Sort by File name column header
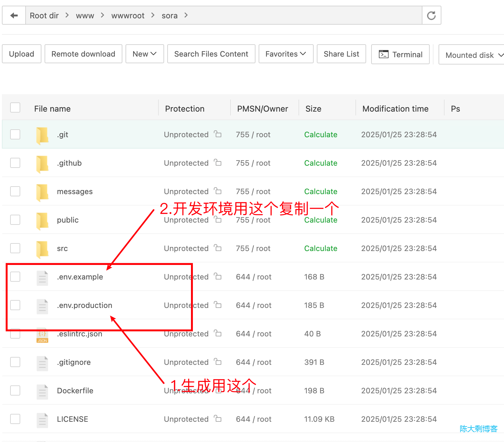 52,109
